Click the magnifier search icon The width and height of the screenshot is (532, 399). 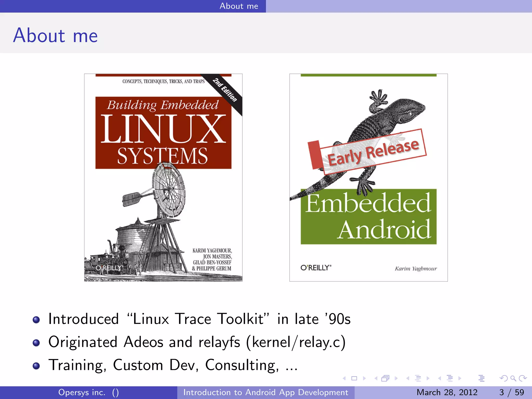click(x=513, y=378)
